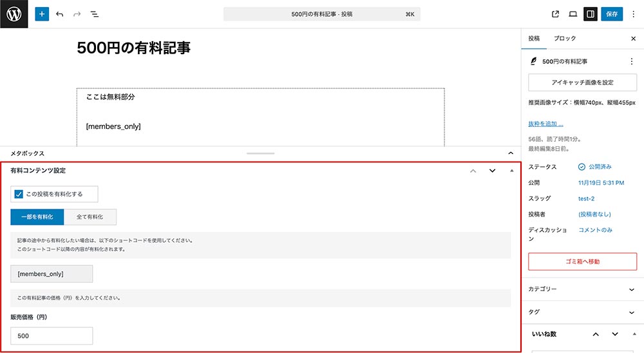The image size is (644, 353).
Task: Redo the last undone change
Action: tap(77, 14)
